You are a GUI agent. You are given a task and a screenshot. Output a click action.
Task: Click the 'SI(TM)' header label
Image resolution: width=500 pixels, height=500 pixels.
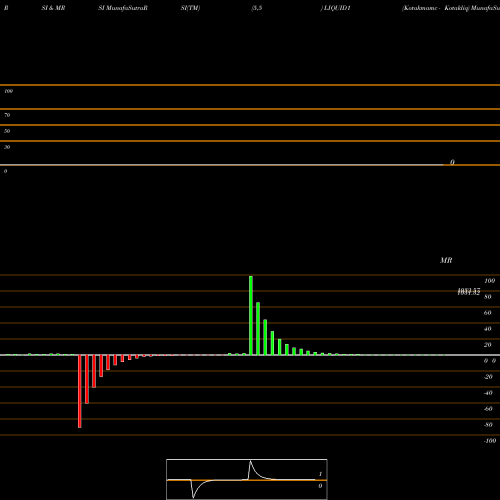pos(190,8)
